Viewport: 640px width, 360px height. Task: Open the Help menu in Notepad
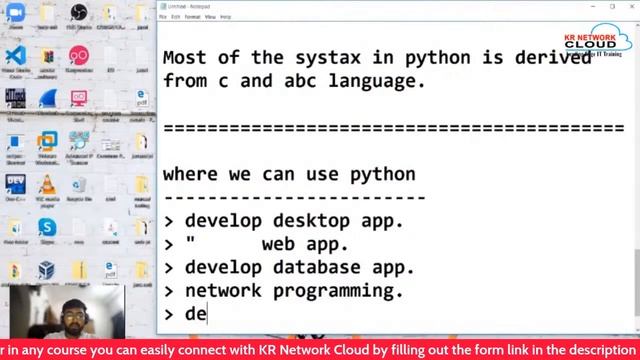click(x=225, y=17)
